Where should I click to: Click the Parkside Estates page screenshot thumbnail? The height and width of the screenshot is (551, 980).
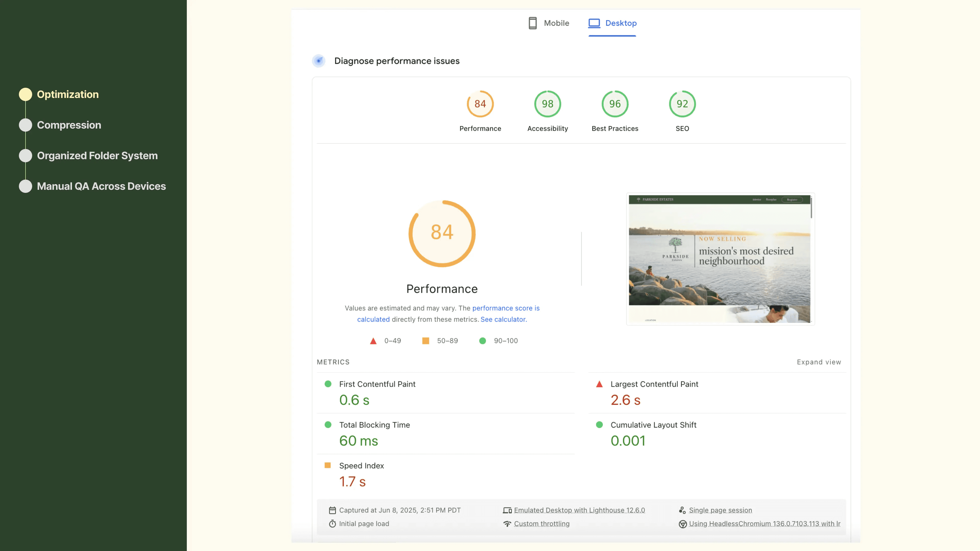pyautogui.click(x=720, y=259)
